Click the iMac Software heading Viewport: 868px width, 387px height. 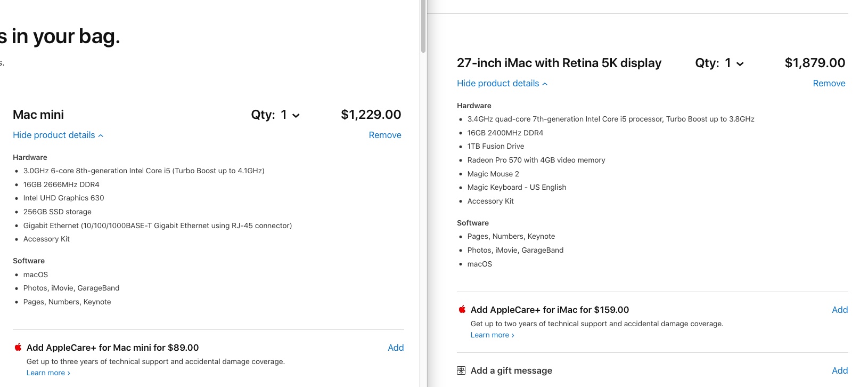[473, 223]
